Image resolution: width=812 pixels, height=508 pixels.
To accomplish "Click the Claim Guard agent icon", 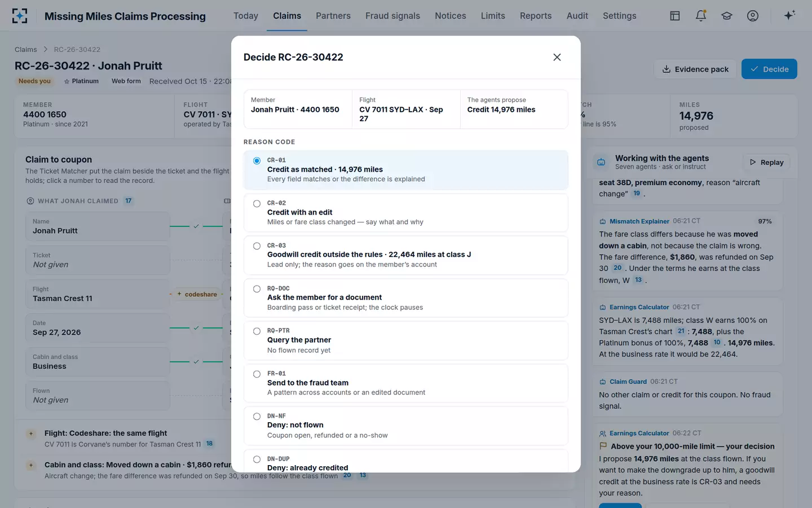I will click(602, 382).
